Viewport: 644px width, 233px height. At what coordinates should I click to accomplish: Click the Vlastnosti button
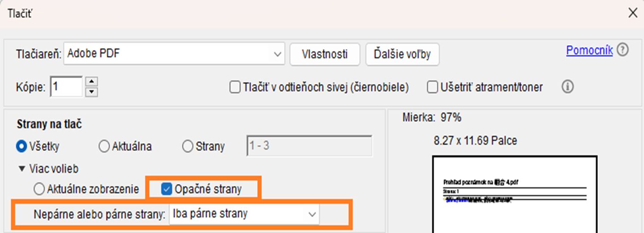pyautogui.click(x=325, y=54)
